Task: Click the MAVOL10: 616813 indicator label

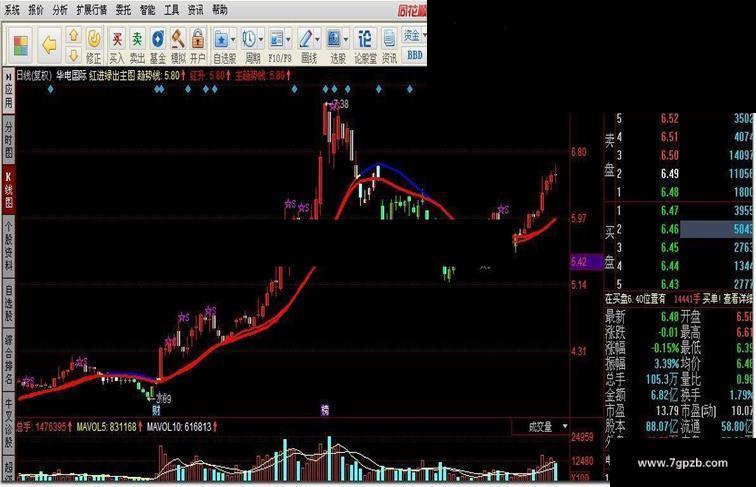Action: pos(179,427)
